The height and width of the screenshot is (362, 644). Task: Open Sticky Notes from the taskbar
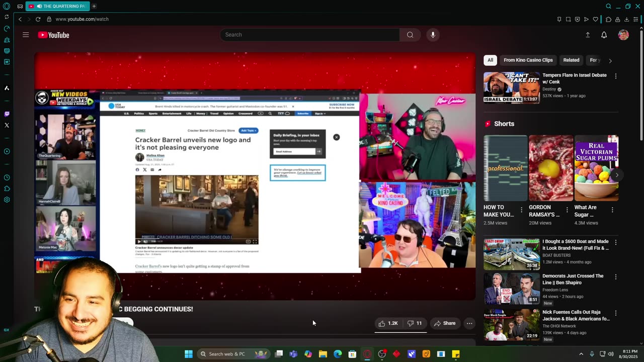tap(456, 354)
